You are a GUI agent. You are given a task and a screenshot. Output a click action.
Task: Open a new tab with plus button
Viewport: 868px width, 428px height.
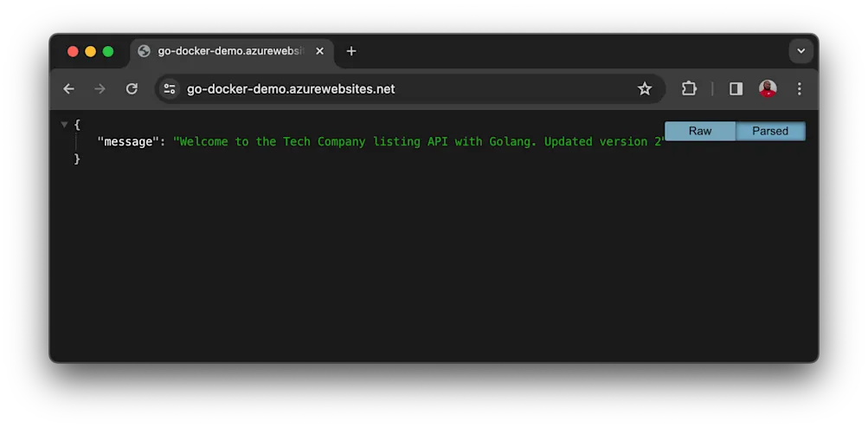[x=351, y=51]
